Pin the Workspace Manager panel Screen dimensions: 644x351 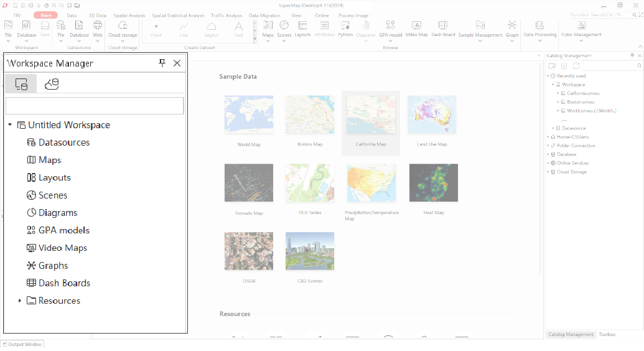162,63
